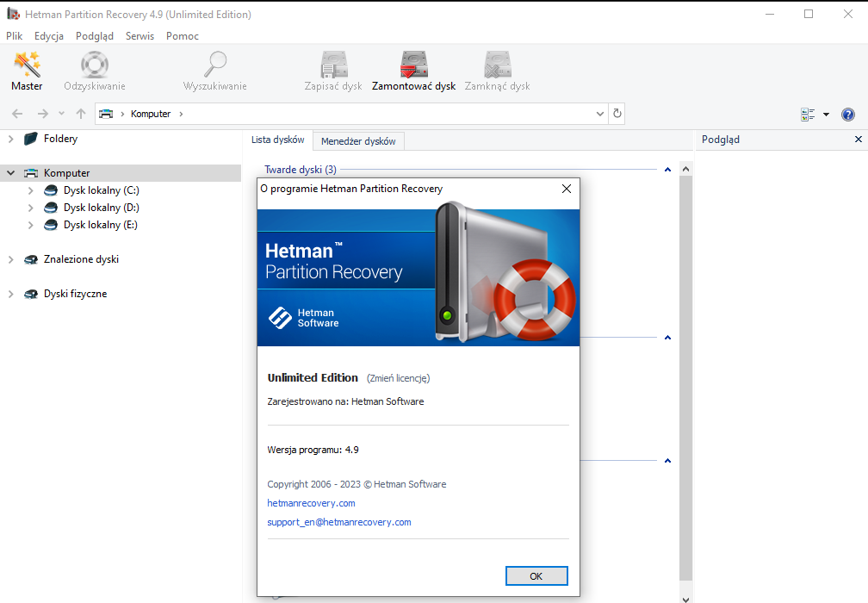Viewport: 868px width, 603px height.
Task: Click the view mode icon
Action: [x=808, y=114]
